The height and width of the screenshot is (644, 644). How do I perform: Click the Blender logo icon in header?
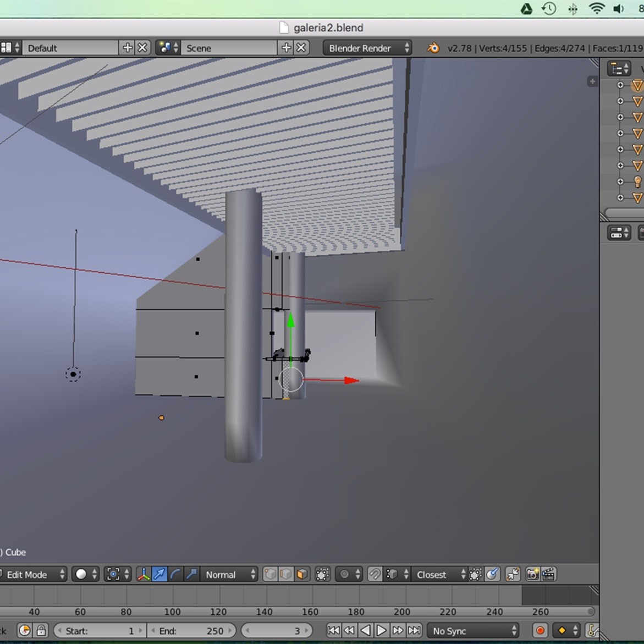click(x=433, y=48)
